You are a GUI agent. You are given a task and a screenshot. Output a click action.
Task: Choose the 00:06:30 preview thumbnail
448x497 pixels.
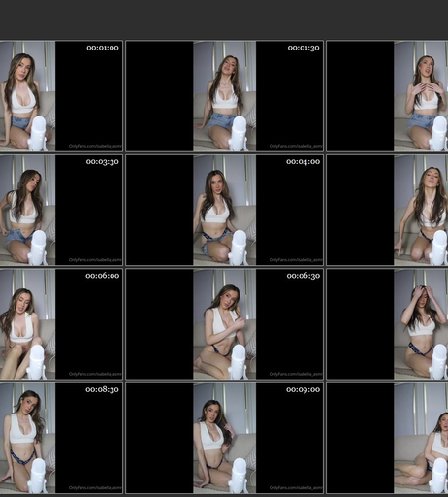click(224, 324)
